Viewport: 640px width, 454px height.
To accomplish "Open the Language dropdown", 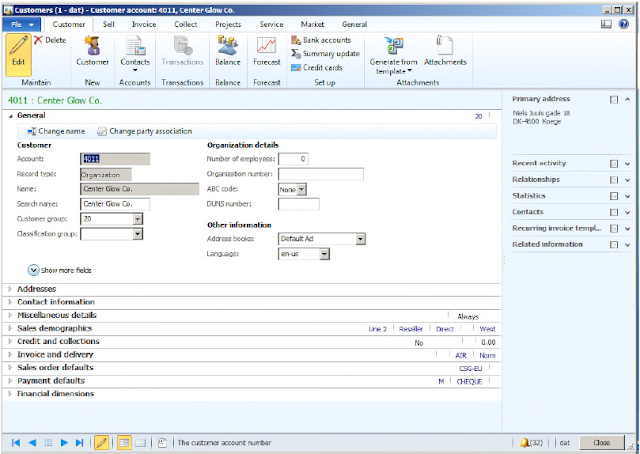I will pos(324,254).
